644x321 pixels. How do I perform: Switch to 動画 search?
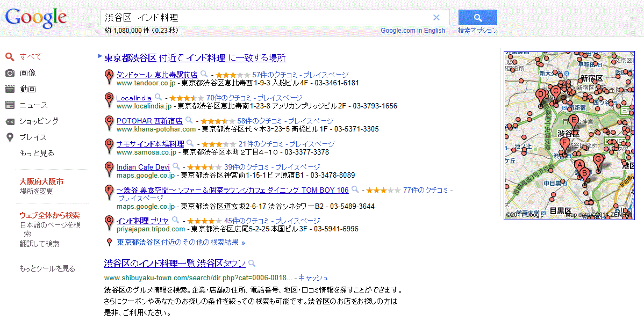coord(27,89)
